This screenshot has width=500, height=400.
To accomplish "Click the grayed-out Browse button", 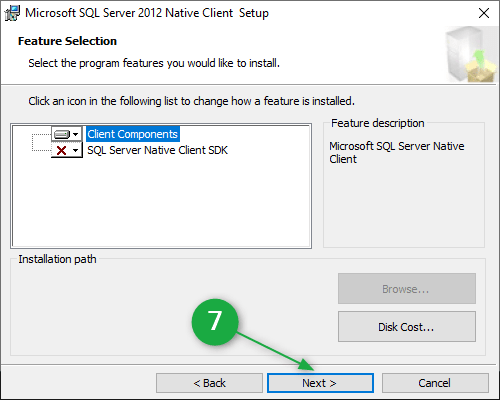I will (407, 289).
